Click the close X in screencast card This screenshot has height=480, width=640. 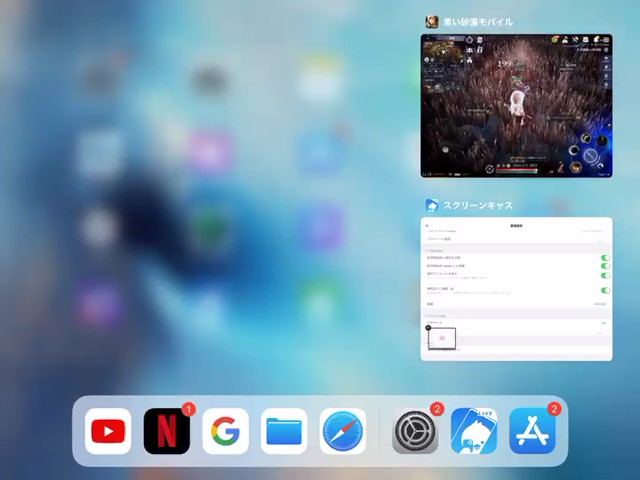tap(427, 226)
